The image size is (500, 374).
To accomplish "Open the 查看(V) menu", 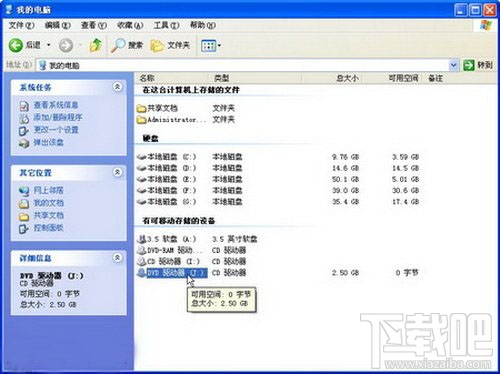I will point(94,25).
